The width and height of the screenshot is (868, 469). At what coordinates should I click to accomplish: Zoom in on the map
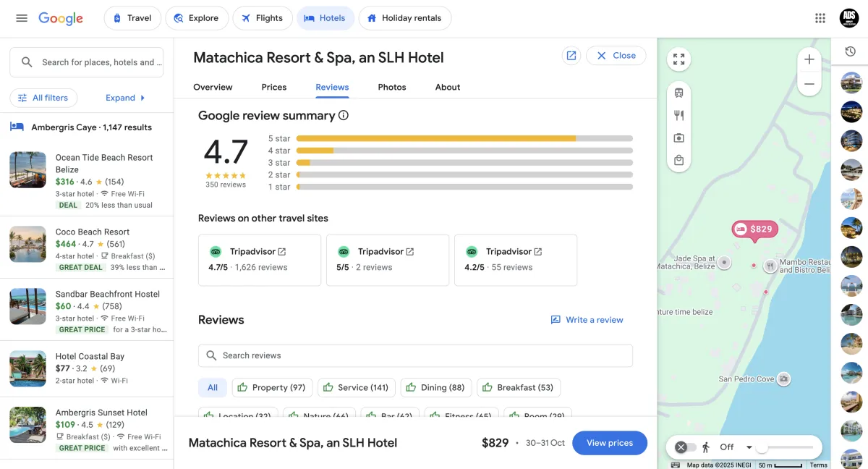809,59
